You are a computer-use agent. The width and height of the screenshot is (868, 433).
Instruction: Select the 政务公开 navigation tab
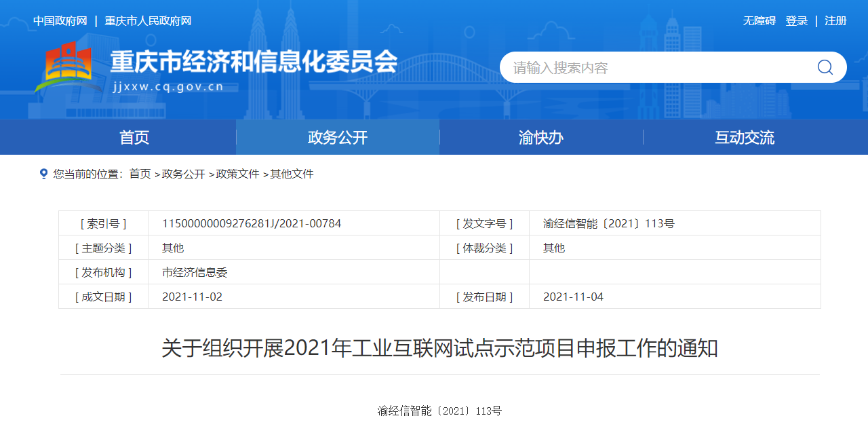click(x=338, y=138)
